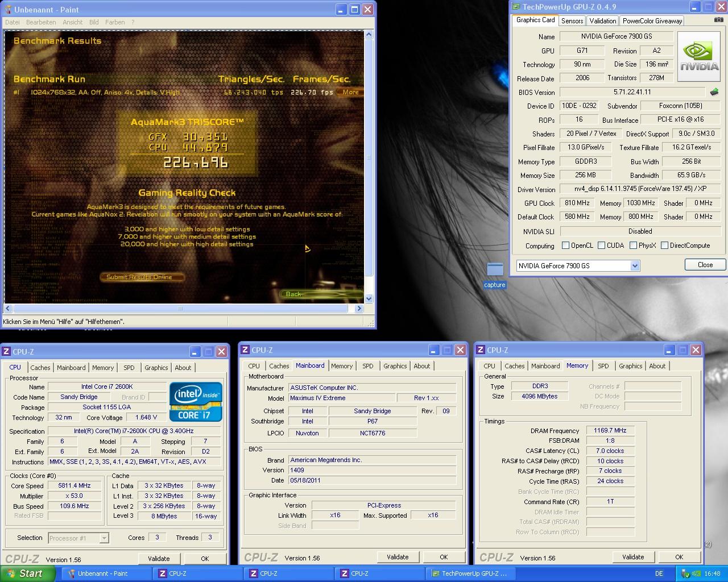Click the Paint vertical scrollbar up arrow

click(369, 35)
